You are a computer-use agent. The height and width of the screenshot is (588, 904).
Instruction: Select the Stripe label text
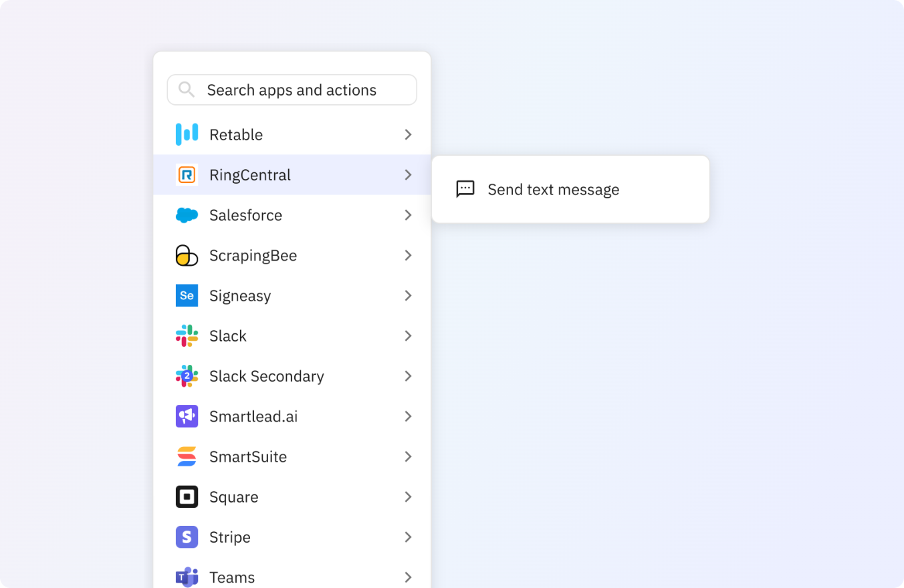[x=230, y=537]
